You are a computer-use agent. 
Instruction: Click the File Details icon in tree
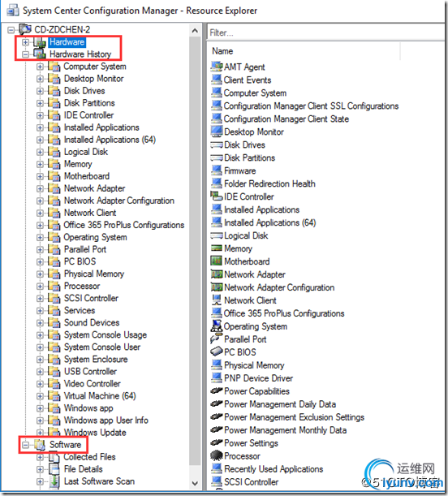point(54,469)
